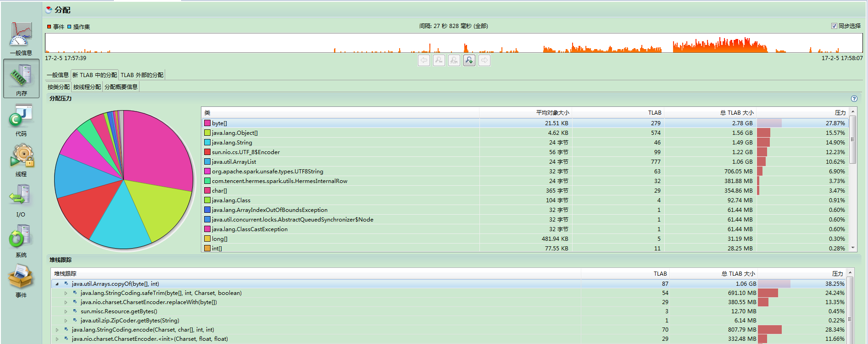The height and width of the screenshot is (344, 868).
Task: Expand the CharsetEncoder.replaceWith stack frame
Action: (66, 302)
